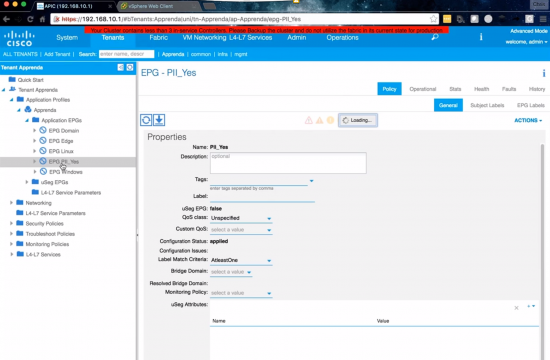The image size is (550, 360).
Task: Open the welcome admin user menu
Action: [x=526, y=42]
